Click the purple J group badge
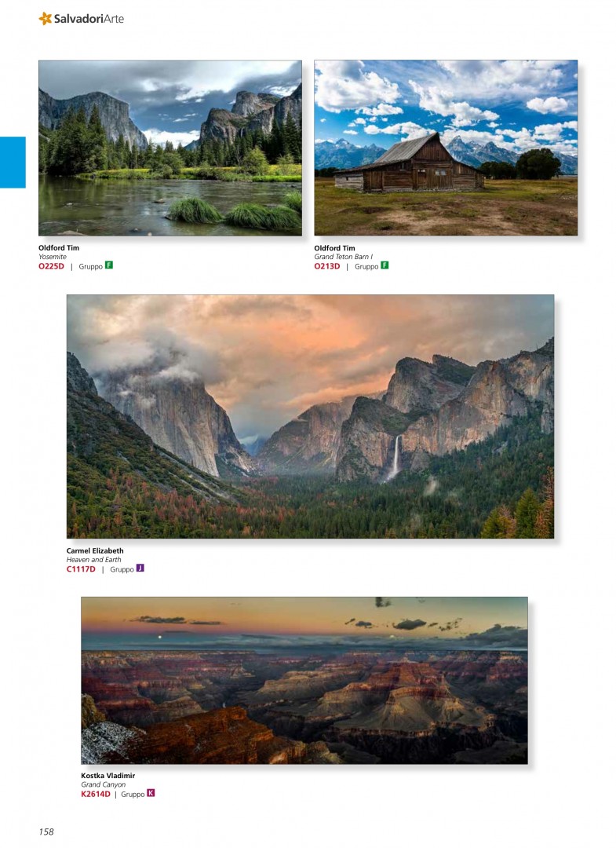 point(140,568)
